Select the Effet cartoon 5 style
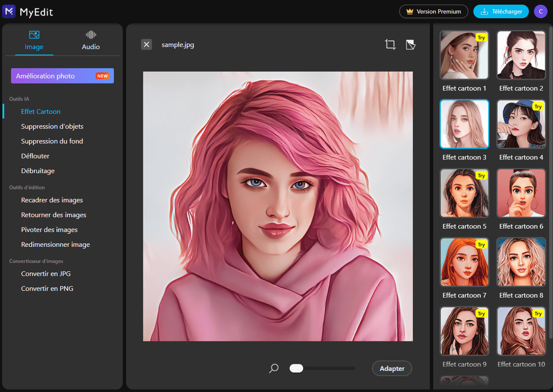Image resolution: width=553 pixels, height=392 pixels. click(464, 193)
